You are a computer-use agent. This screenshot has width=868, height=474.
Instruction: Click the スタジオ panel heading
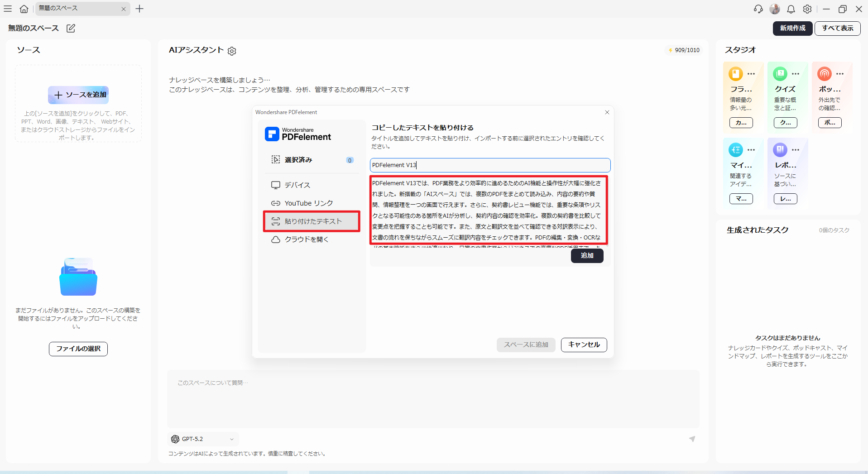740,50
